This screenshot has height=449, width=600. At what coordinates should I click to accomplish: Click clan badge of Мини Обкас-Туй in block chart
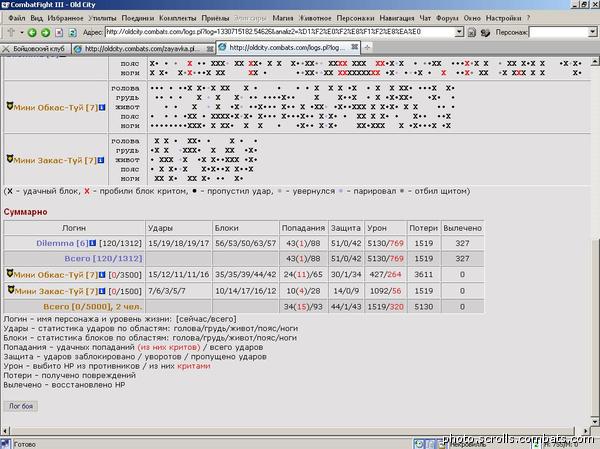pyautogui.click(x=10, y=106)
